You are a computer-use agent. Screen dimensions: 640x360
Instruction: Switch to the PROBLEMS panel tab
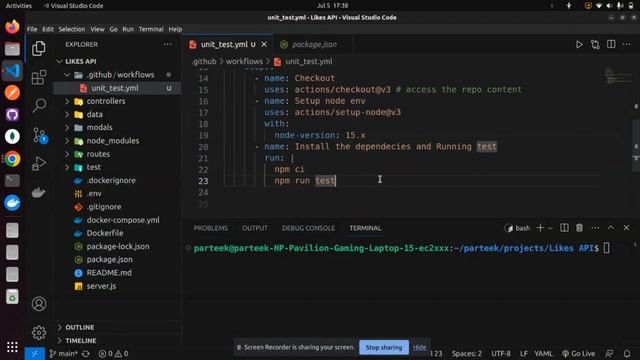[x=211, y=228]
